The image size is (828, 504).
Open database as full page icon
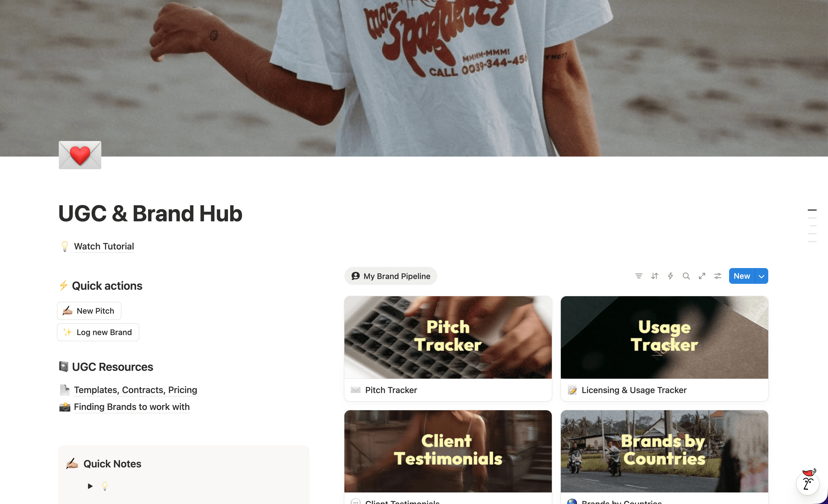[x=702, y=276]
